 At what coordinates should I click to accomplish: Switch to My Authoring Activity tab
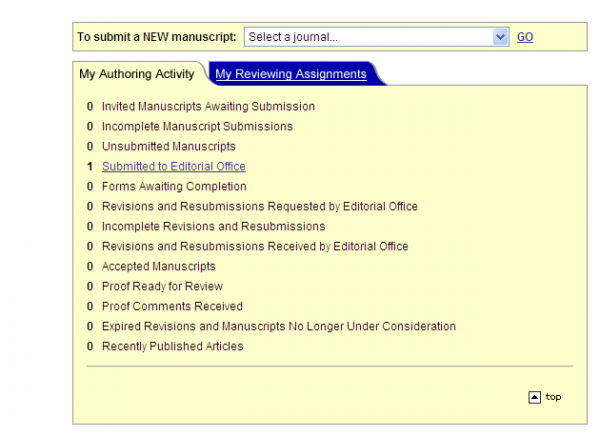point(137,73)
